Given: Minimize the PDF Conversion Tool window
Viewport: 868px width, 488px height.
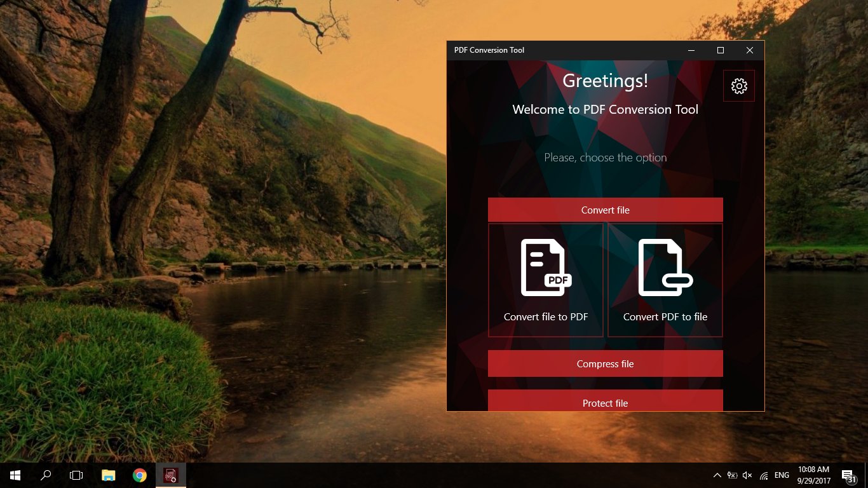Looking at the screenshot, I should click(x=691, y=50).
